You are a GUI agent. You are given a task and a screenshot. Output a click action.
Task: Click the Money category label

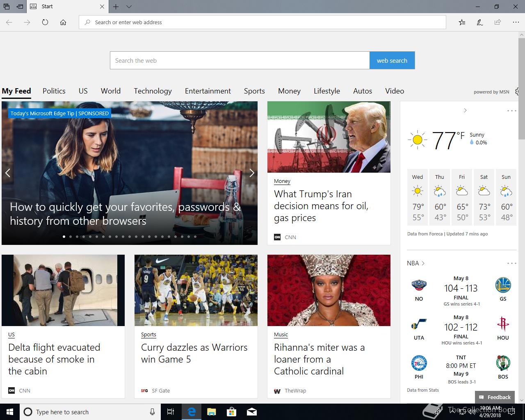coord(282,181)
